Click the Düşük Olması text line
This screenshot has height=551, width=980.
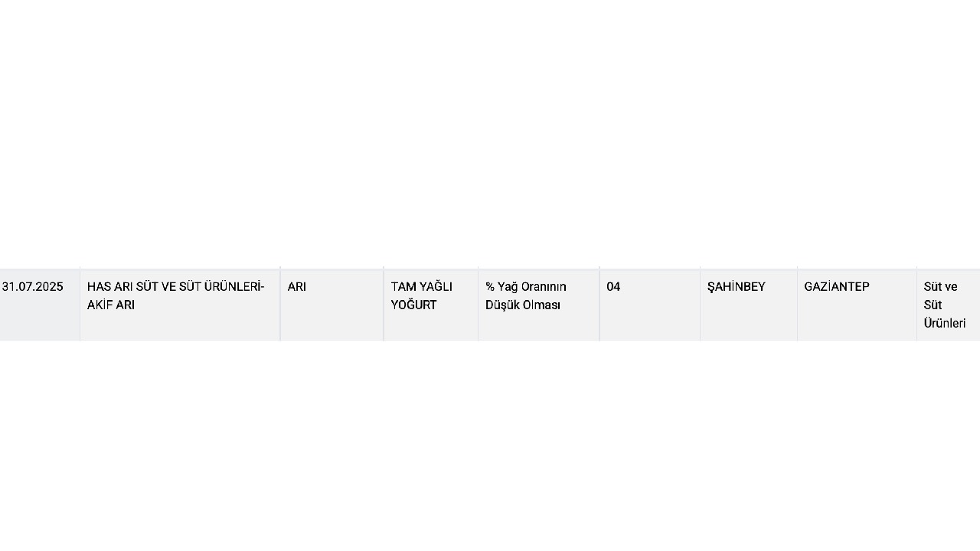coord(523,305)
